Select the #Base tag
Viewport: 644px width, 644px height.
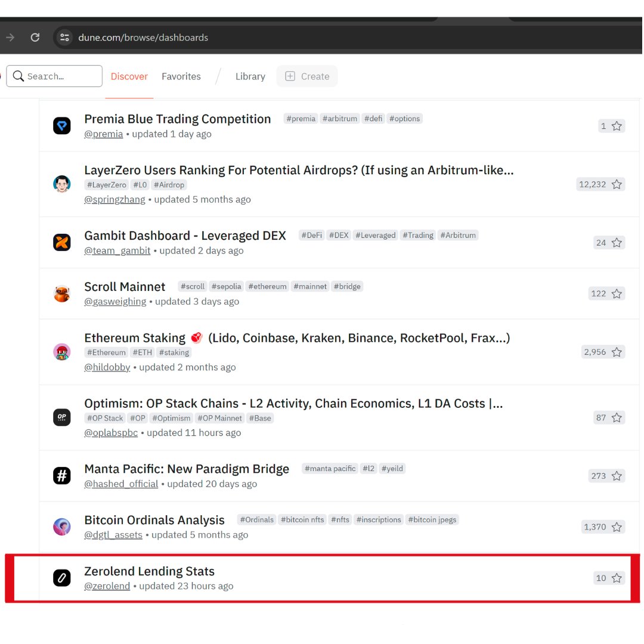click(260, 418)
